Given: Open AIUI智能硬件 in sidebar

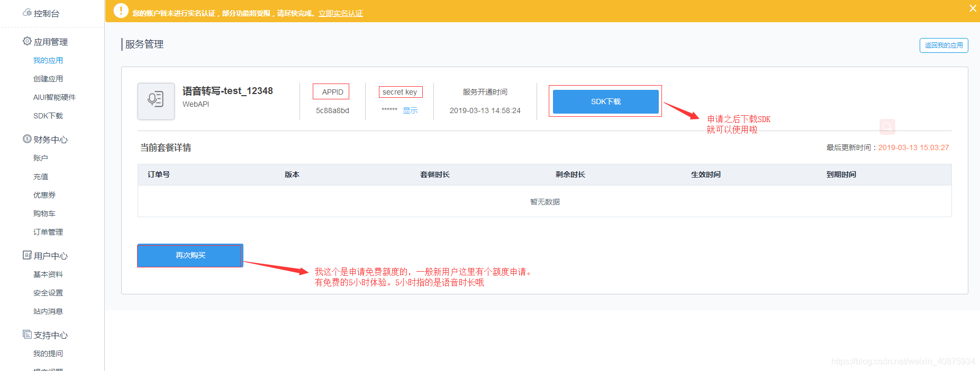Looking at the screenshot, I should click(55, 97).
